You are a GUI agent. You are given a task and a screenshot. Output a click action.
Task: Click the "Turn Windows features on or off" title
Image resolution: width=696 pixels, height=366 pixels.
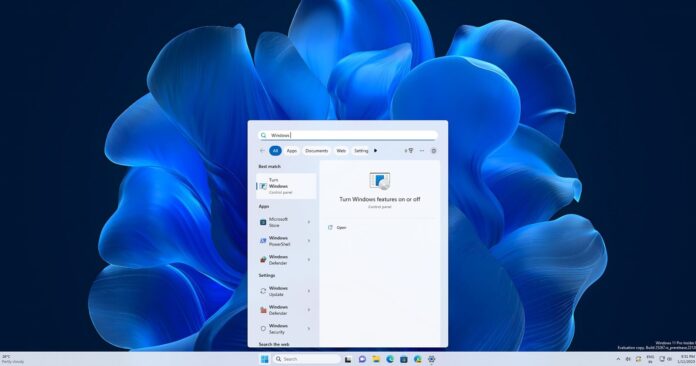point(380,199)
